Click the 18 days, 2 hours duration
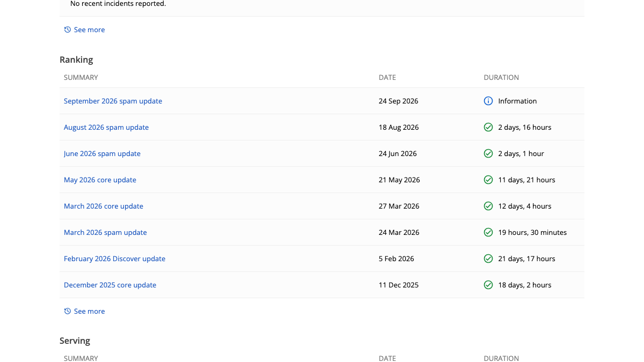The width and height of the screenshot is (644, 362). click(525, 285)
